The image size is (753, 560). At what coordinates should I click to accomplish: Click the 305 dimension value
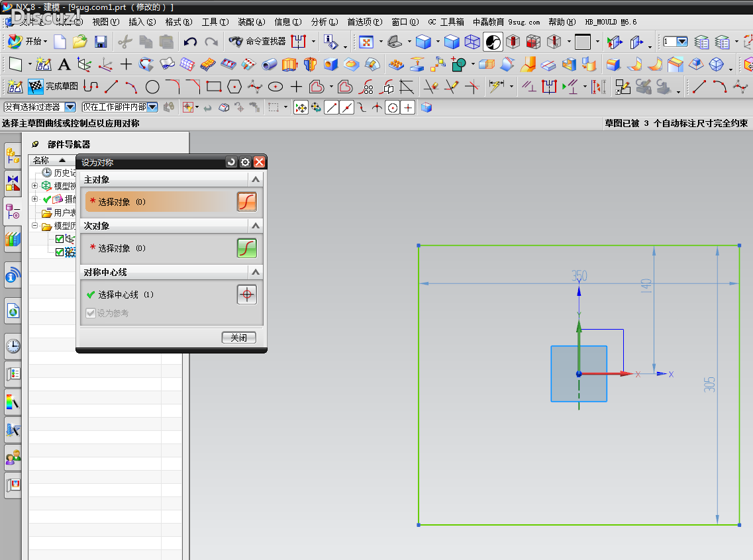point(710,385)
